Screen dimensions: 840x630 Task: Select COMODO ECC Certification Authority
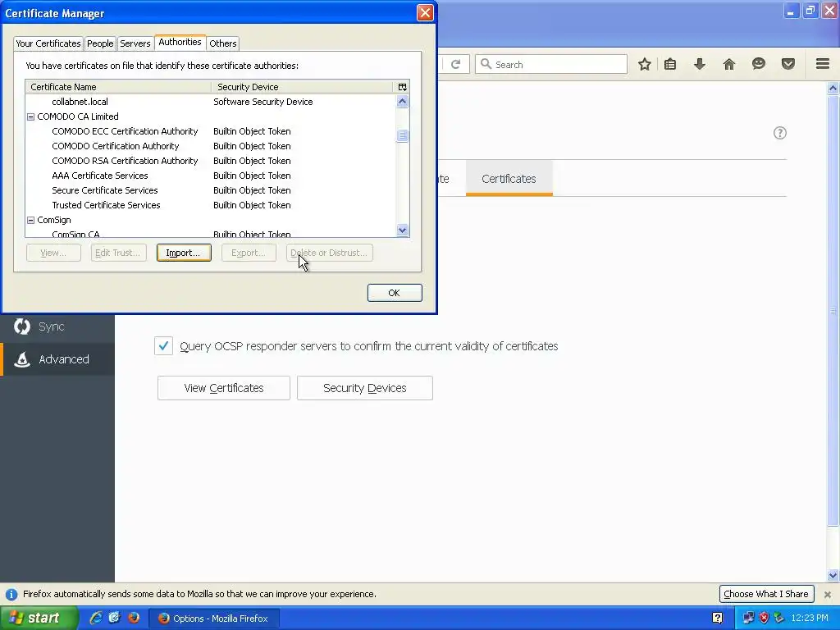click(211, 131)
